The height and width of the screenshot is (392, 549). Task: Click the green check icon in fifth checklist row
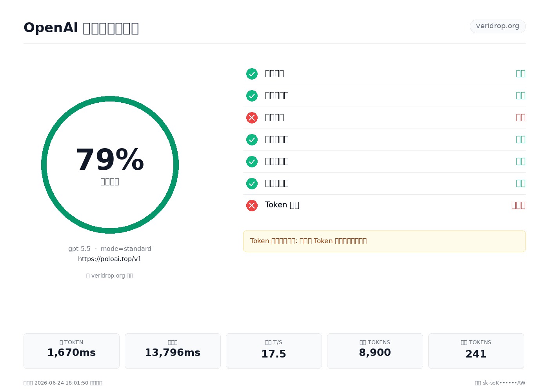pyautogui.click(x=252, y=162)
